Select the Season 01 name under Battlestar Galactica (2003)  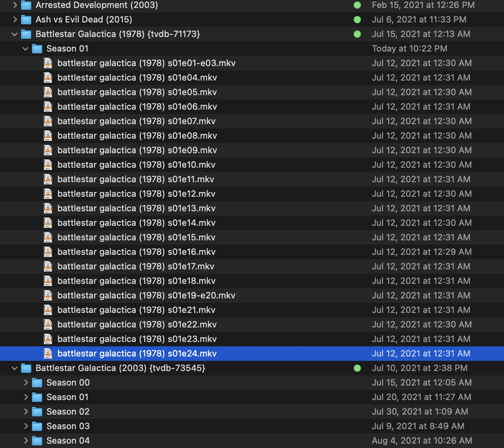[67, 397]
